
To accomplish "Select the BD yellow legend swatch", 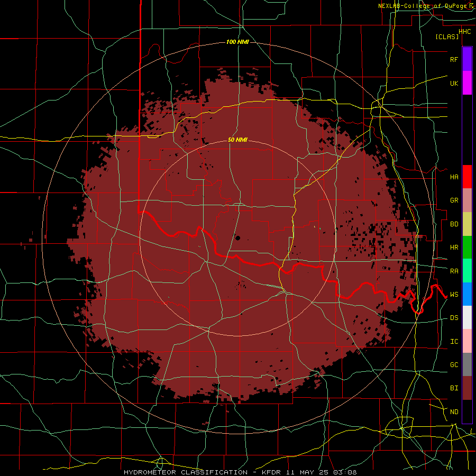I will point(467,224).
